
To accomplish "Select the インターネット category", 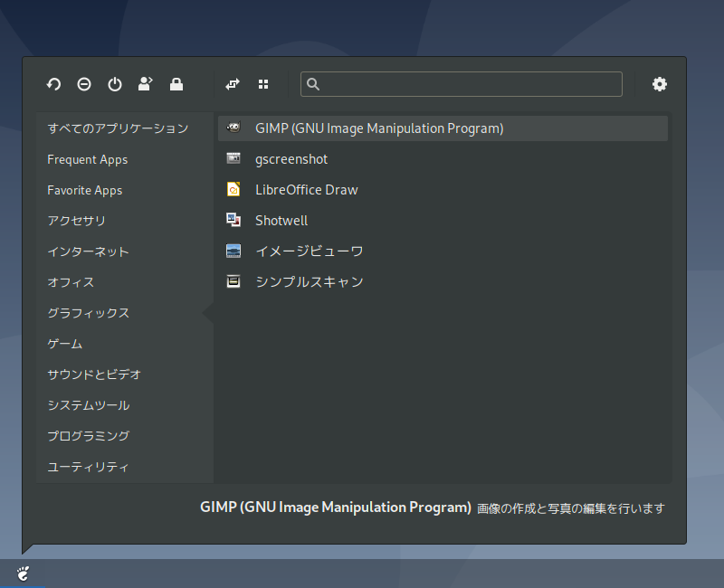I will coord(88,251).
